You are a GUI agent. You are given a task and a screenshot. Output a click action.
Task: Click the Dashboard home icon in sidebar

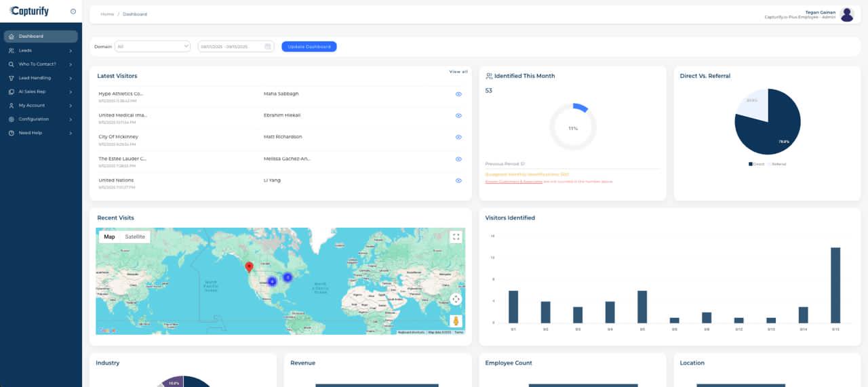(12, 37)
